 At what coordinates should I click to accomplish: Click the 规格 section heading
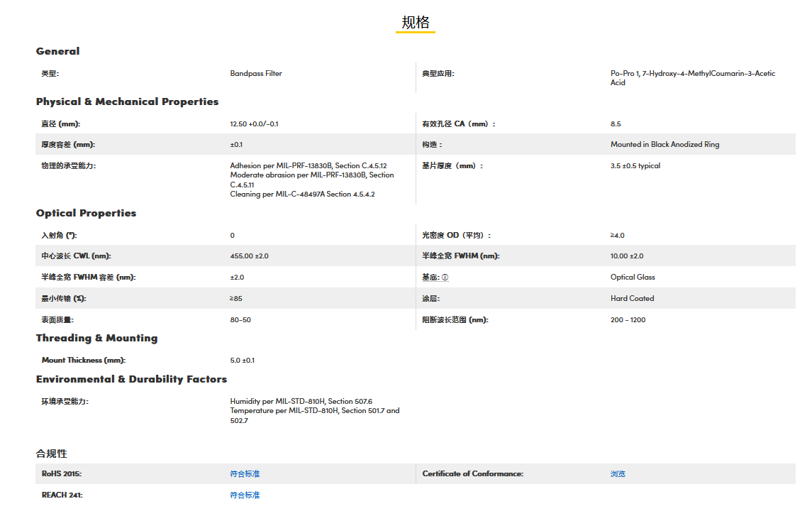416,23
